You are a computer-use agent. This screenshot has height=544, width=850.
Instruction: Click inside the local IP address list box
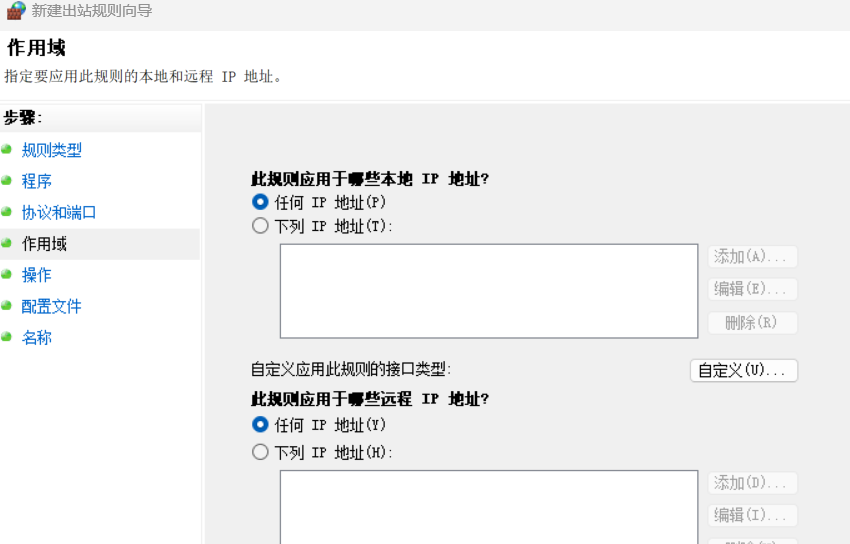click(x=488, y=291)
